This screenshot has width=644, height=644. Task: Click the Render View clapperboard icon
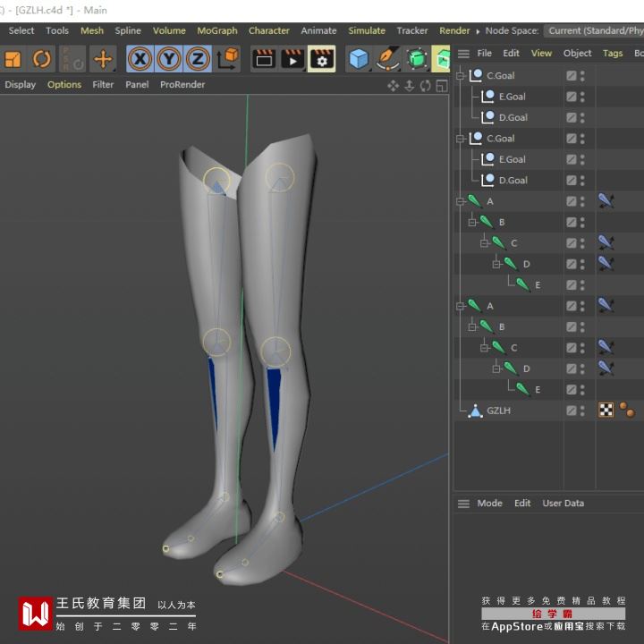(x=264, y=59)
